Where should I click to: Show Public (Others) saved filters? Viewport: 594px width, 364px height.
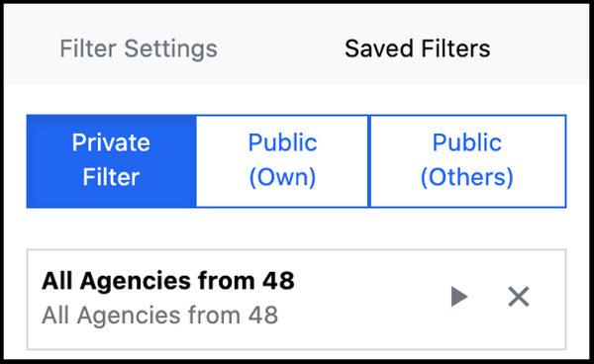tap(467, 161)
